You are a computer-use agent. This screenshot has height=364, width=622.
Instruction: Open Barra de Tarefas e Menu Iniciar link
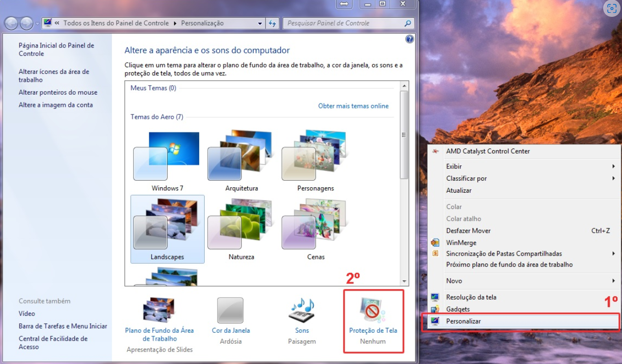pyautogui.click(x=63, y=326)
